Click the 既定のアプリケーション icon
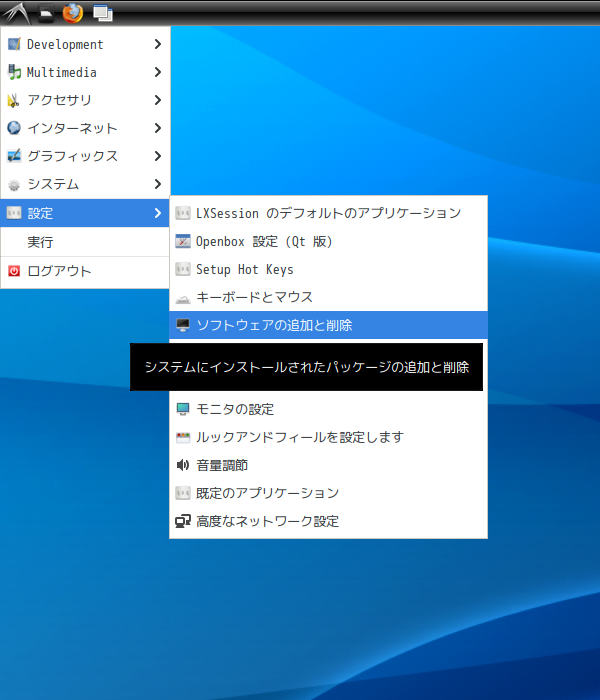 (x=183, y=493)
